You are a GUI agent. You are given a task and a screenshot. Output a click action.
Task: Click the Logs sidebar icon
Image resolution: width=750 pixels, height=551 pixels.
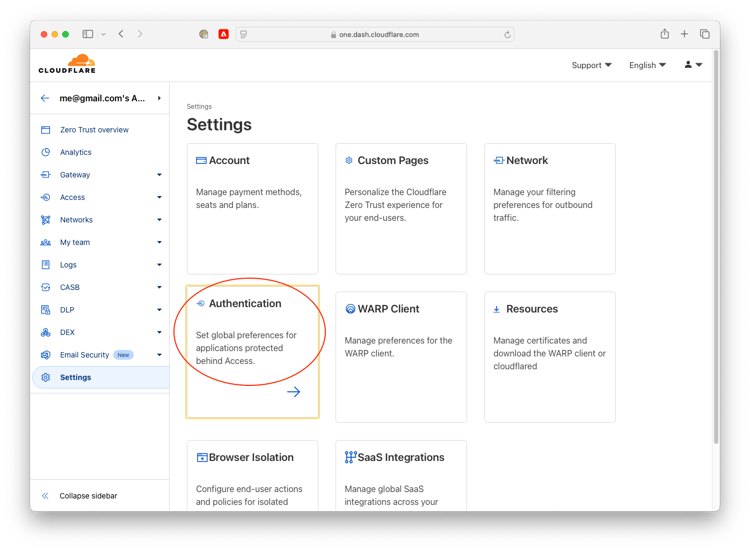click(x=45, y=264)
